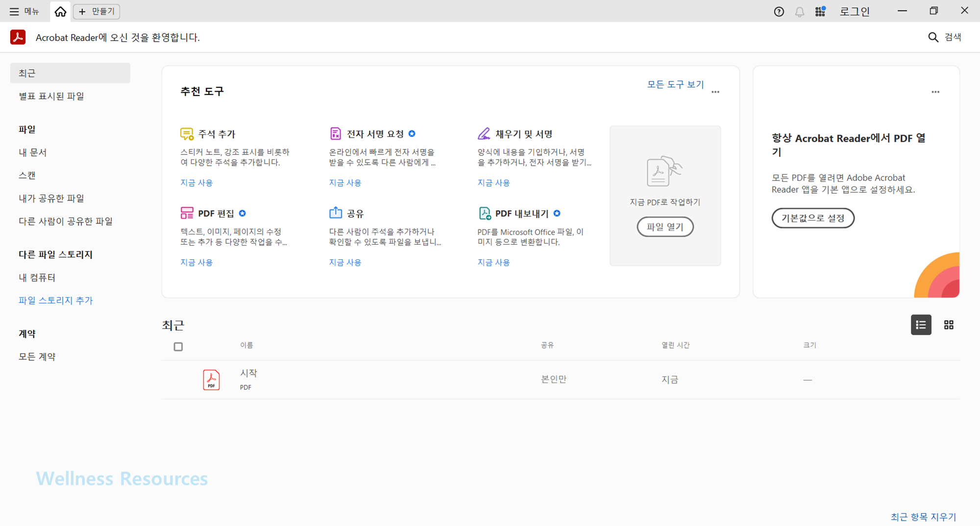The height and width of the screenshot is (526, 980).
Task: Open the 메뉴 hamburger menu
Action: point(24,11)
